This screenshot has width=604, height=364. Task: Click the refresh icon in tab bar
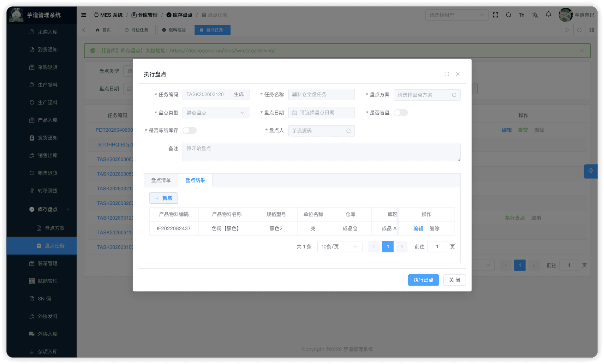579,30
